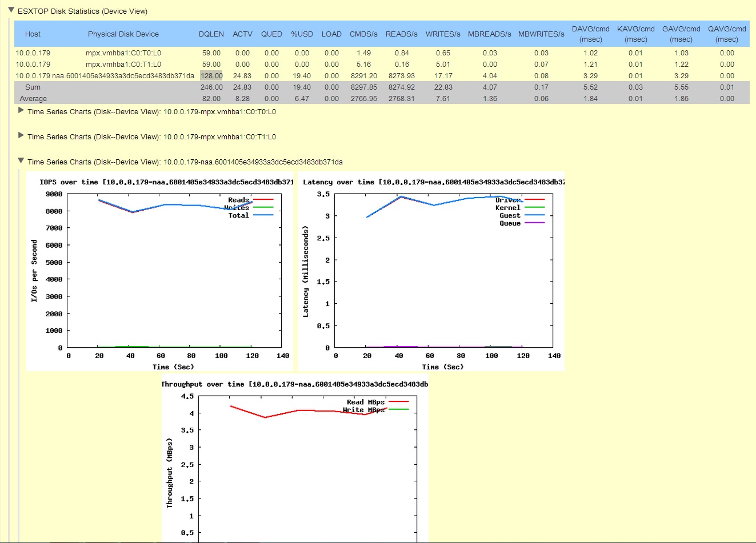Select the highlighted 128.00 DQLEN cell

click(x=212, y=75)
